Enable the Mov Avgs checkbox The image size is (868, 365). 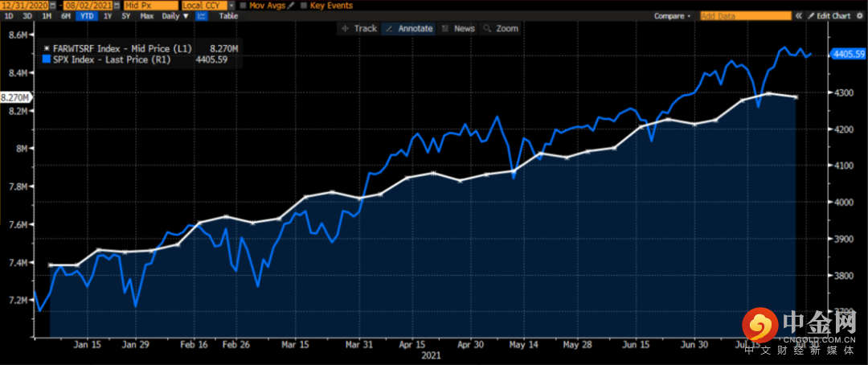coord(243,6)
